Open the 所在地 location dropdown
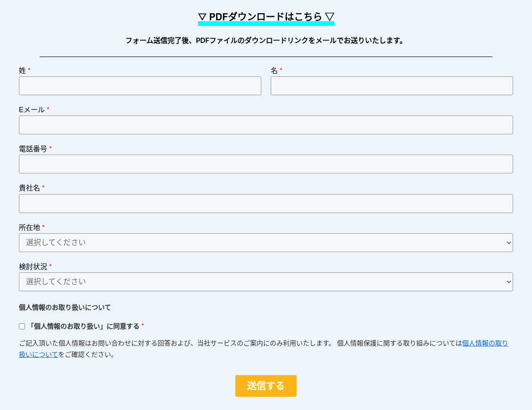Viewport: 532px width, 410px height. coord(266,243)
